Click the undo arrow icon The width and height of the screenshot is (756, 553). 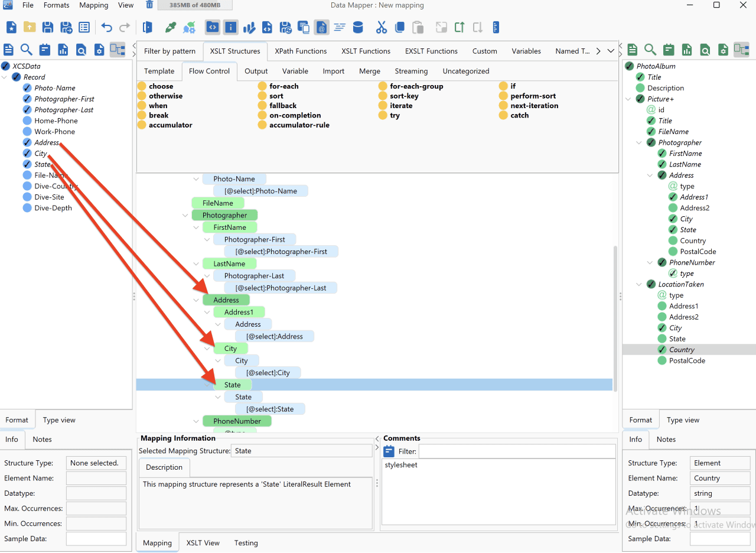tap(107, 27)
